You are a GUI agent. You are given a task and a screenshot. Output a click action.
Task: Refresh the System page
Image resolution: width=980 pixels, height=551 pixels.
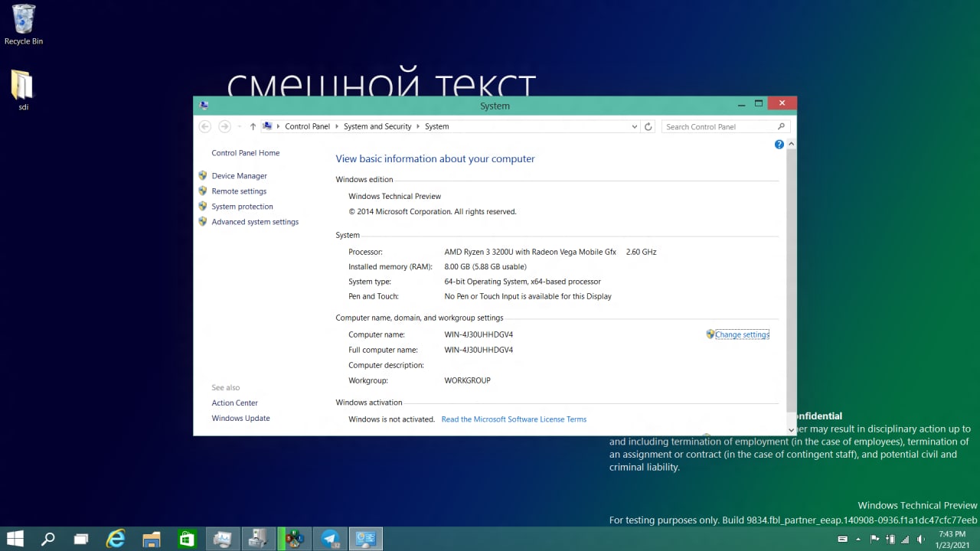tap(648, 126)
